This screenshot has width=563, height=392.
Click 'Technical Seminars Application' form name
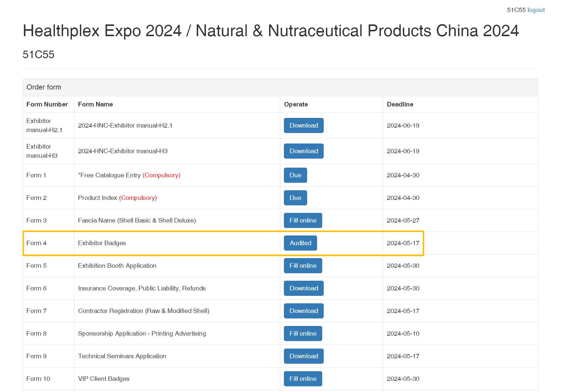pyautogui.click(x=122, y=356)
